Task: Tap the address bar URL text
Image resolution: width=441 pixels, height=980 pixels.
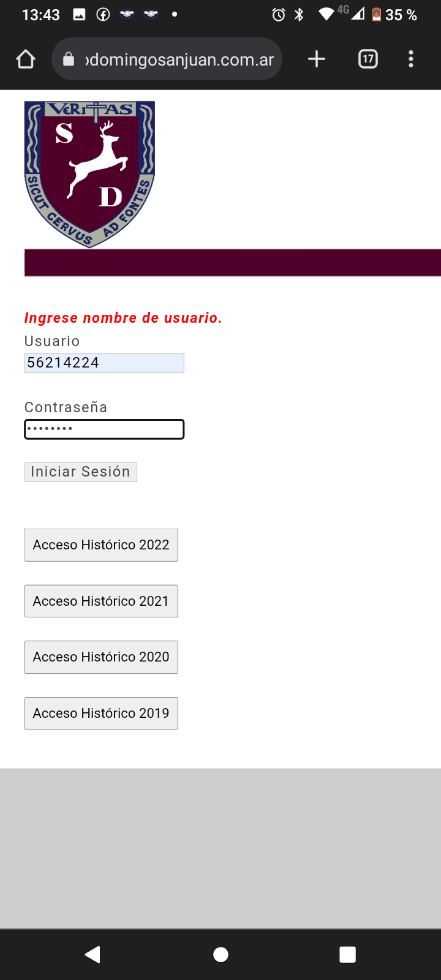Action: [179, 59]
